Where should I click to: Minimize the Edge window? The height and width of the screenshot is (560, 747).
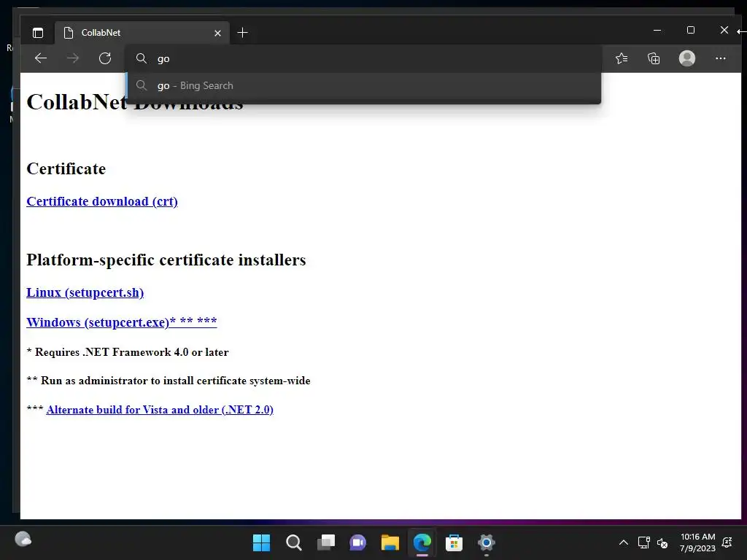coord(657,30)
